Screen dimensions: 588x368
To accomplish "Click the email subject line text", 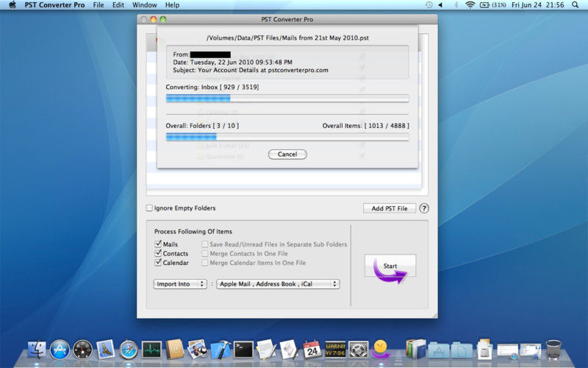I will click(x=251, y=70).
